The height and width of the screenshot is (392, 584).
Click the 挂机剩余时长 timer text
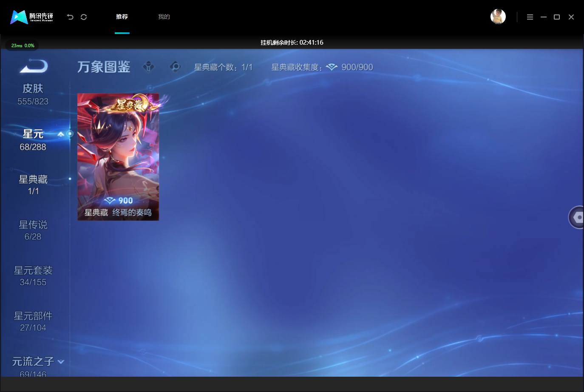(x=292, y=43)
